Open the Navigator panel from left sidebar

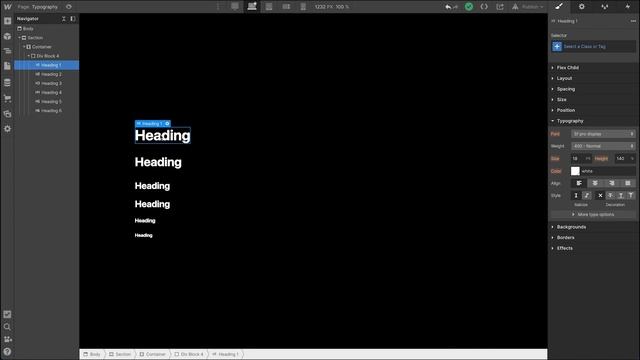click(7, 51)
